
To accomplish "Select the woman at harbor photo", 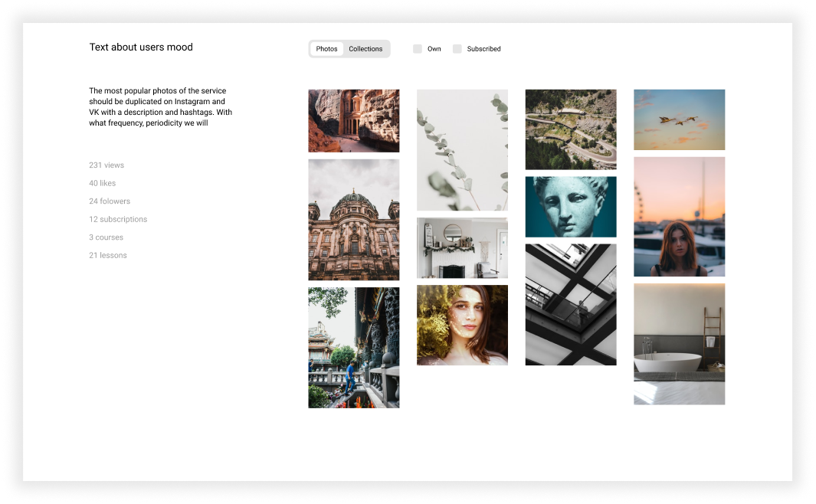I will tap(679, 216).
